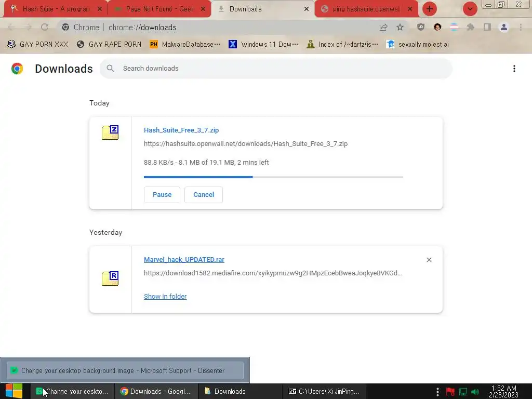Click the Hash_Suite_Free_3_7.zip file icon

[x=110, y=132]
